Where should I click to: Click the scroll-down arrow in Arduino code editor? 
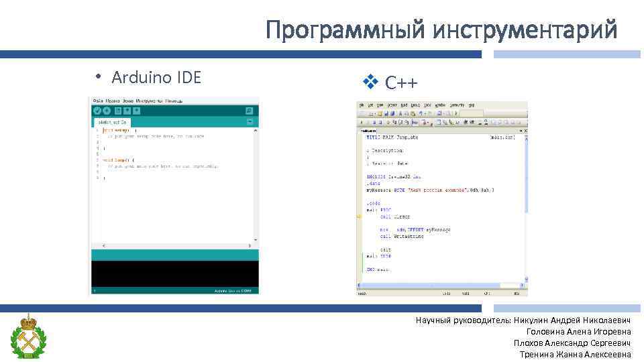click(x=256, y=240)
